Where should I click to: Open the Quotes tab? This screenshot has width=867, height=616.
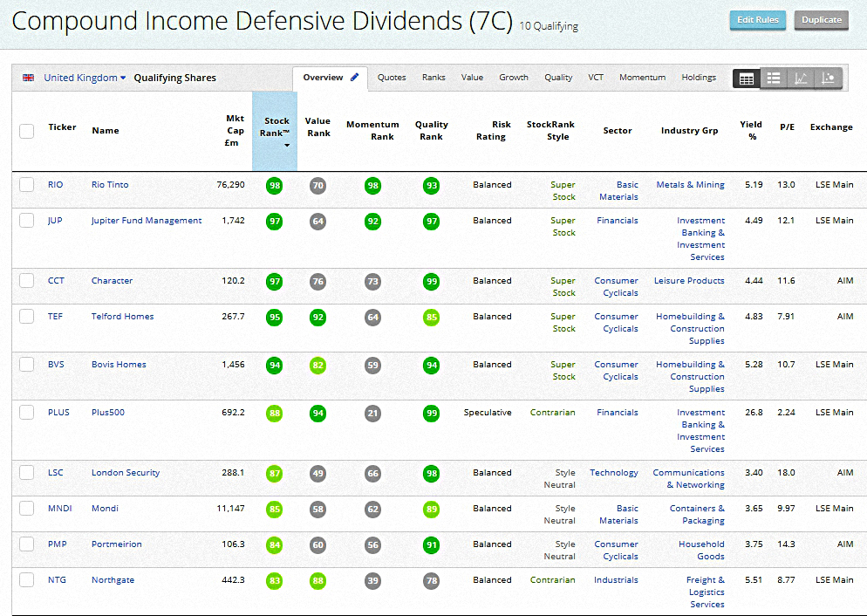392,78
